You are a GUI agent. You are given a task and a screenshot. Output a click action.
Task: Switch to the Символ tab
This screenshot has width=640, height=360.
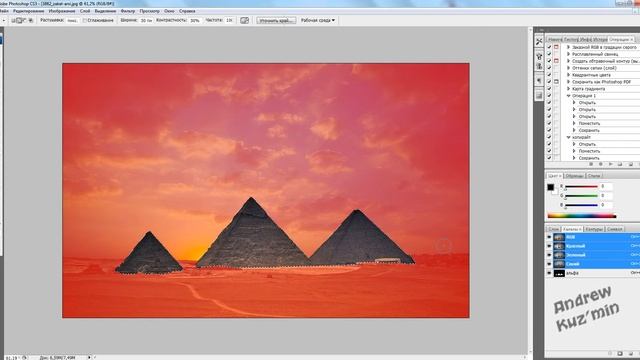pos(615,229)
